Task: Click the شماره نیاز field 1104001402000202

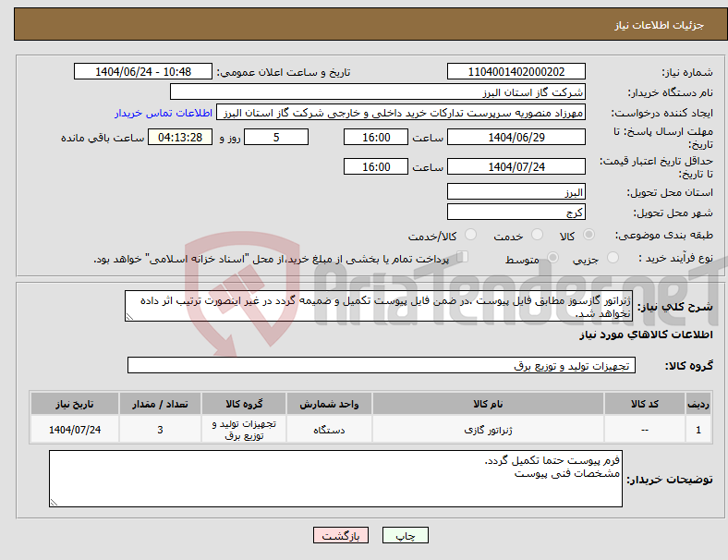Action: [516, 71]
